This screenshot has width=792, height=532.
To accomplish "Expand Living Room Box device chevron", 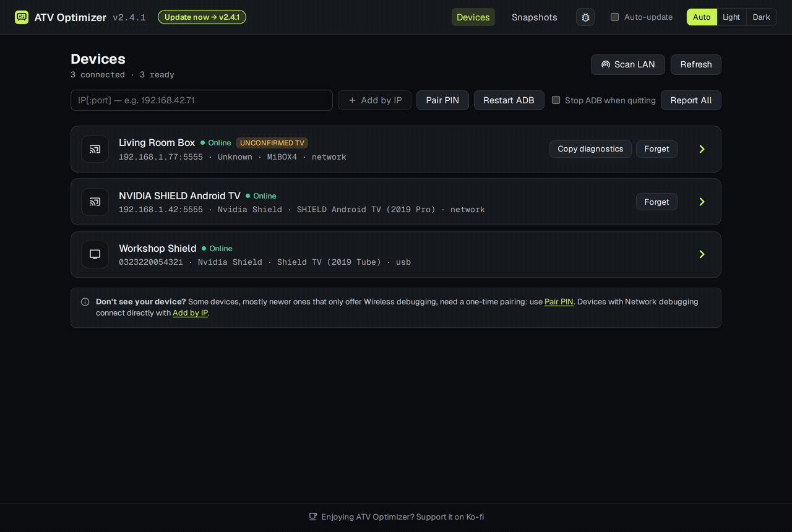I will [702, 149].
